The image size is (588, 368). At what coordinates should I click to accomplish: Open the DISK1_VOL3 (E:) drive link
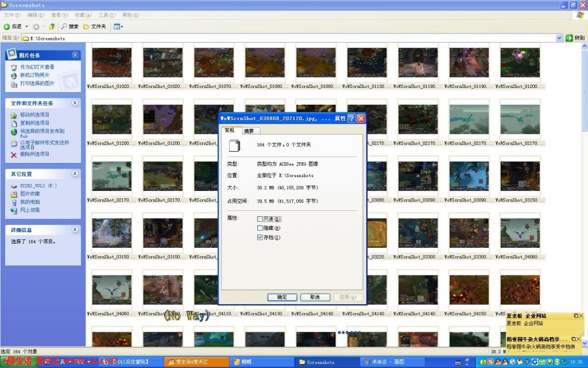coord(38,186)
